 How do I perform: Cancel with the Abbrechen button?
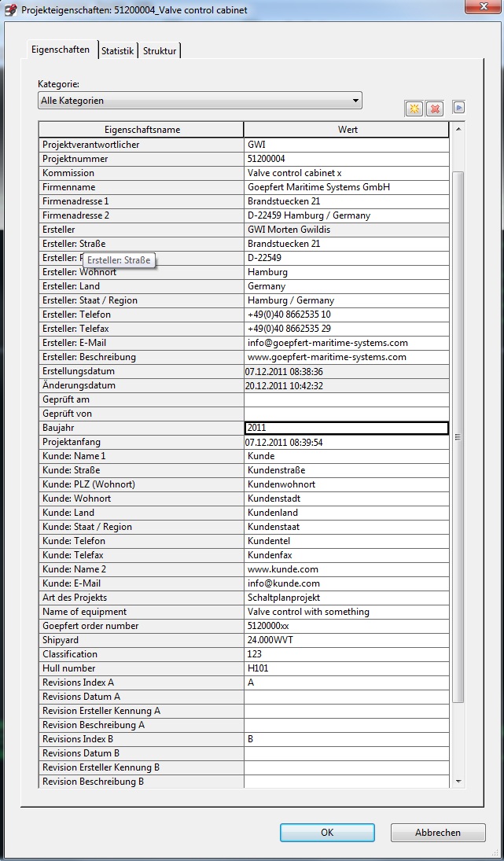click(x=438, y=833)
